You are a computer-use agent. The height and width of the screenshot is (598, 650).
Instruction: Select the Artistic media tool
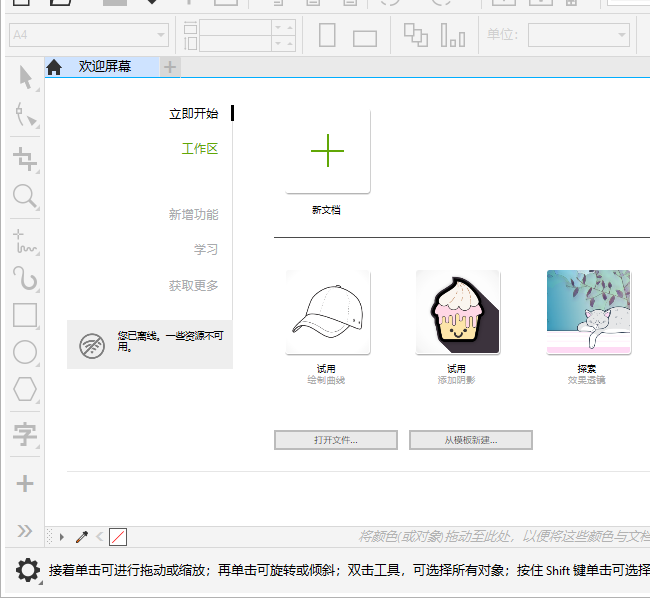25,278
